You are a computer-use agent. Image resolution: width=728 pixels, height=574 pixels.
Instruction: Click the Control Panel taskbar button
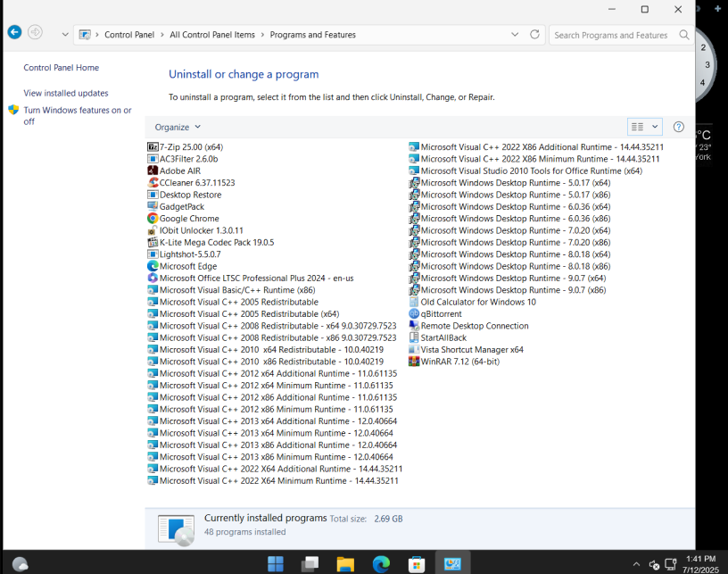coord(452,564)
